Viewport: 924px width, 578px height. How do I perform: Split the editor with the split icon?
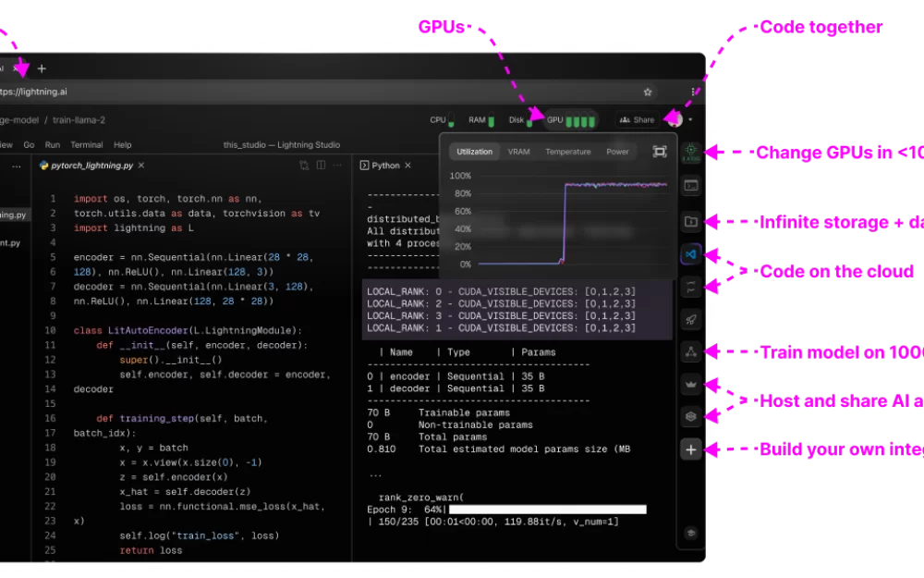[x=322, y=166]
